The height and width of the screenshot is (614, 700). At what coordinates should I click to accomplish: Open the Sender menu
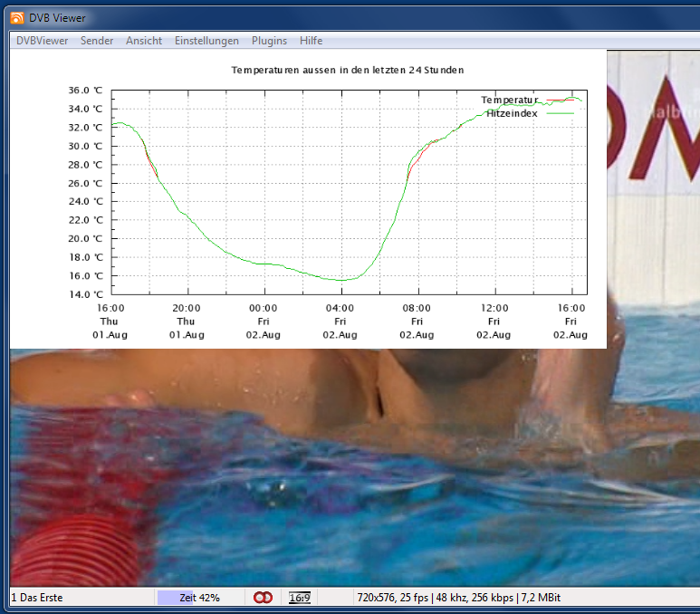(x=97, y=41)
